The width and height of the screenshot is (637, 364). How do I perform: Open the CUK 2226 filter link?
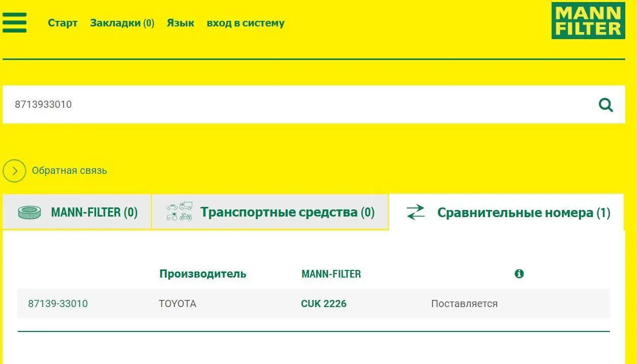click(x=324, y=304)
